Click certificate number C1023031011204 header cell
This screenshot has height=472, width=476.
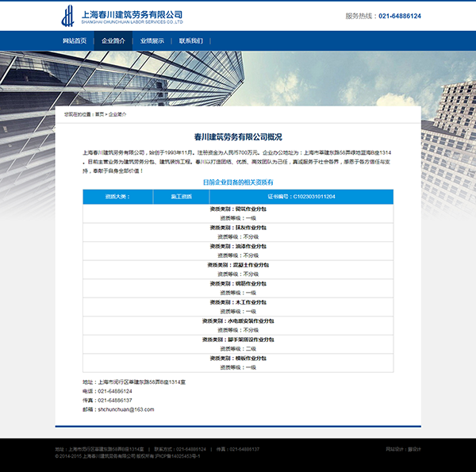point(301,197)
